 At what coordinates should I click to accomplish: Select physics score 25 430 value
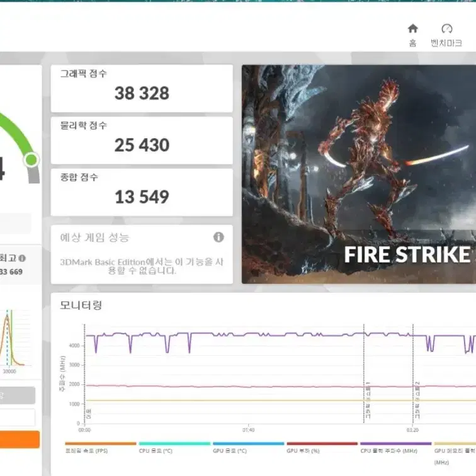[142, 145]
